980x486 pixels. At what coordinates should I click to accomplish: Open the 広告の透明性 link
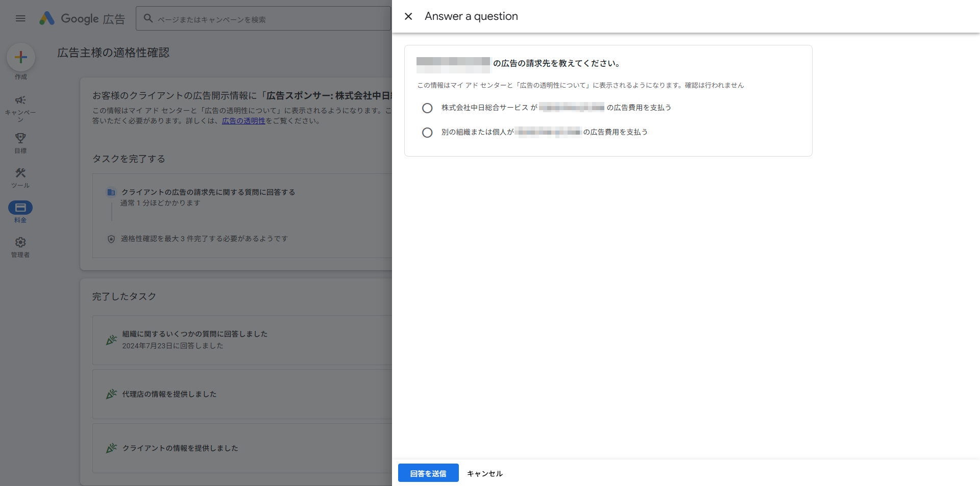click(243, 121)
